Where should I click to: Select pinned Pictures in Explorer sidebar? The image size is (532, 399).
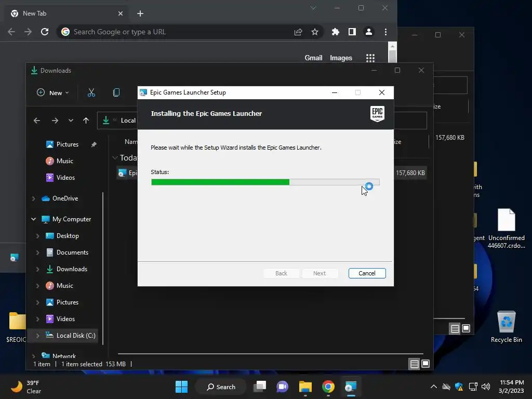[67, 144]
